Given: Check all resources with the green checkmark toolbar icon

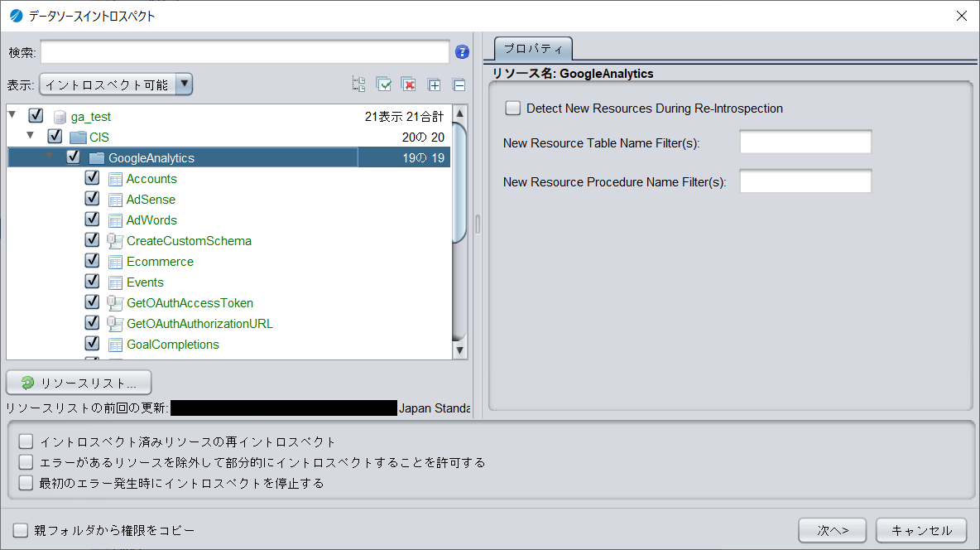Looking at the screenshot, I should pos(384,84).
